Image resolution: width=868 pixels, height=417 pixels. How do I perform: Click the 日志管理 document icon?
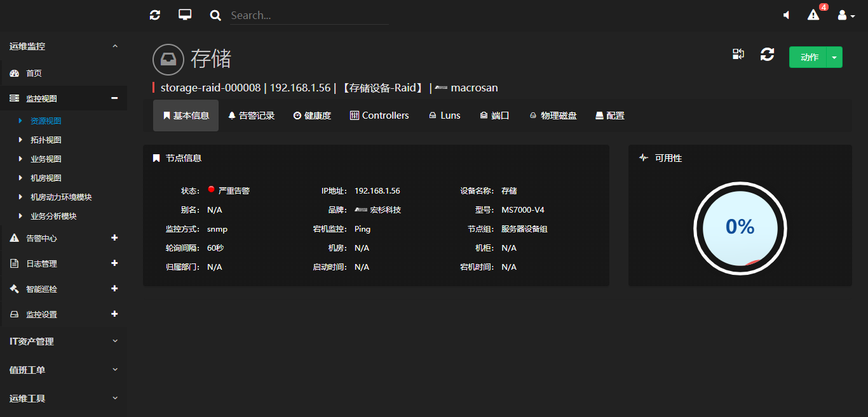click(x=15, y=263)
